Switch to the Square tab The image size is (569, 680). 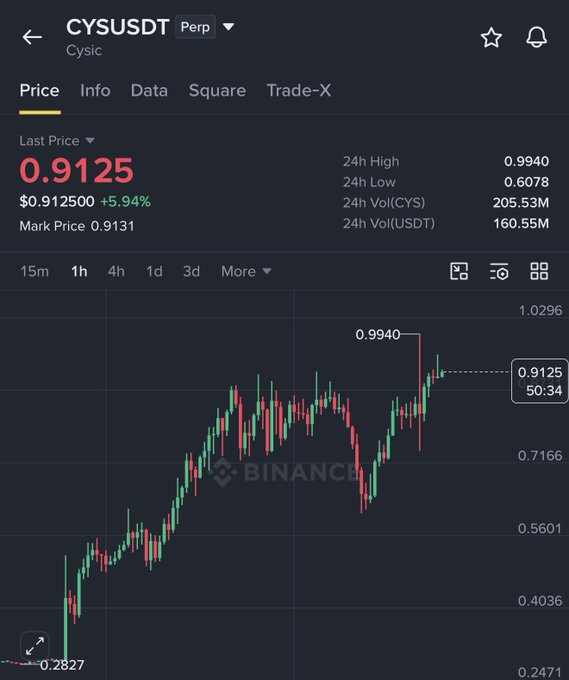click(x=217, y=91)
